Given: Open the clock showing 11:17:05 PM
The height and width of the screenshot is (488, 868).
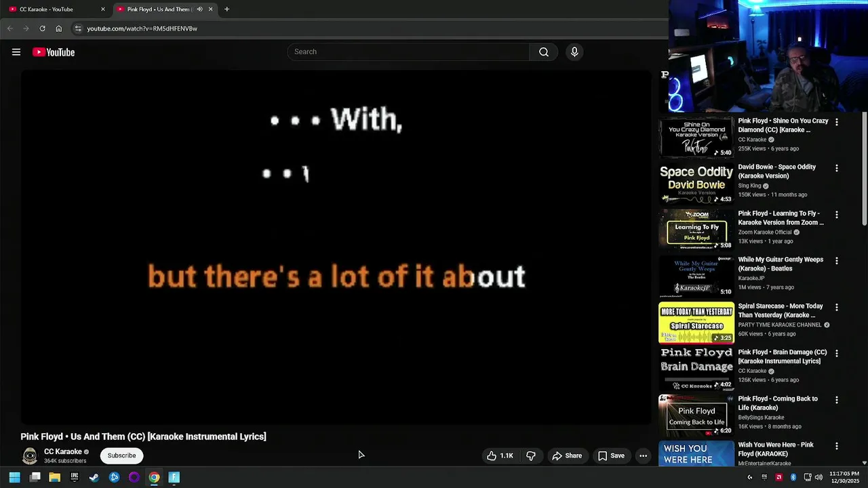Looking at the screenshot, I should tap(844, 477).
